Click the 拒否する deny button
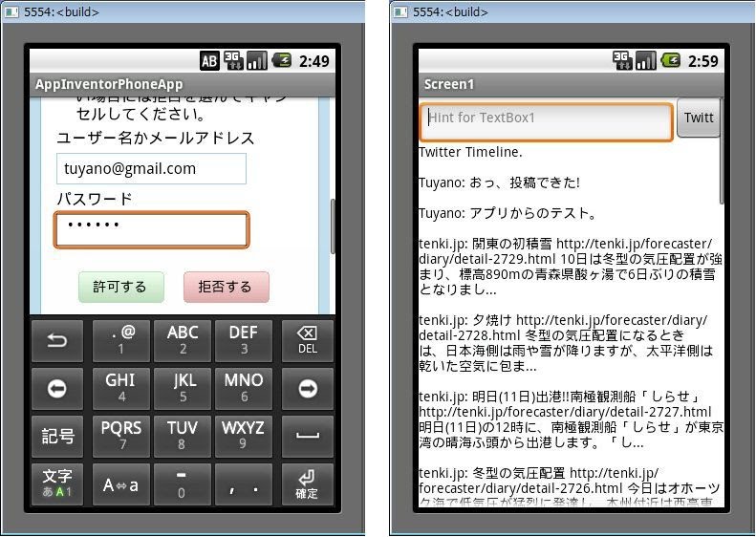The image size is (756, 537). click(x=226, y=287)
